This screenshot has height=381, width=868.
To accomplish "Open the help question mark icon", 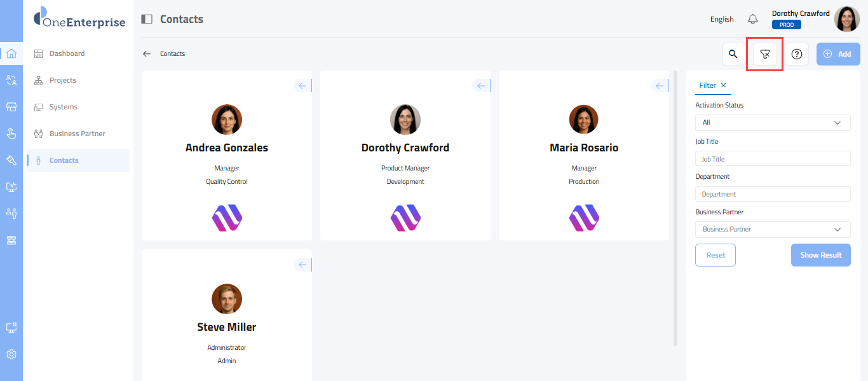I will pos(796,54).
